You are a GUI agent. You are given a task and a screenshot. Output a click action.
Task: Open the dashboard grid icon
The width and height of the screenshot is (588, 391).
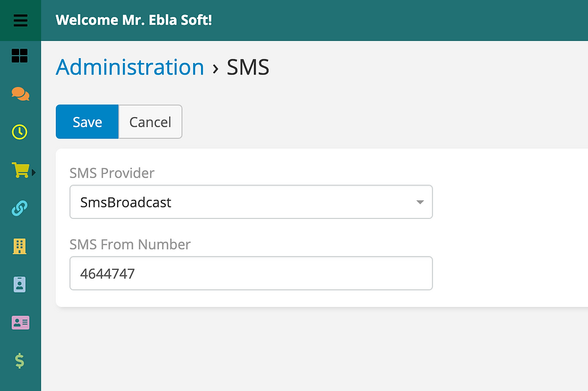click(x=20, y=55)
